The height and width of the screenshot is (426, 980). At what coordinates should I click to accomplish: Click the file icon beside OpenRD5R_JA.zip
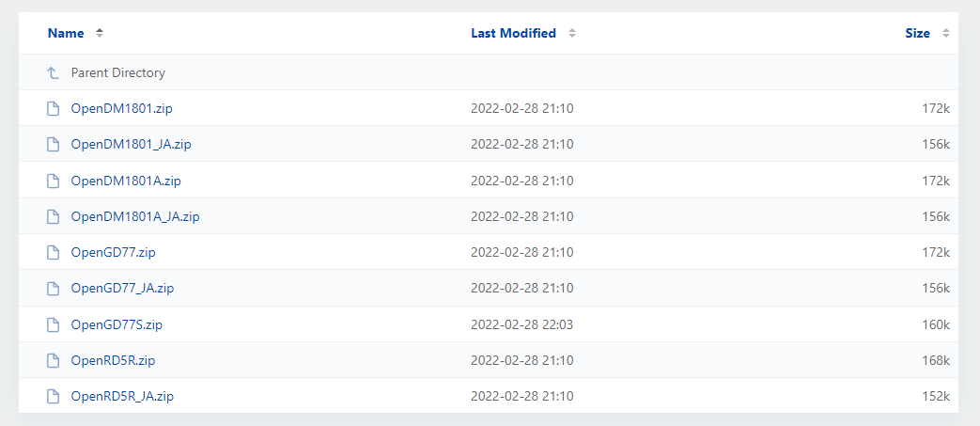point(54,396)
